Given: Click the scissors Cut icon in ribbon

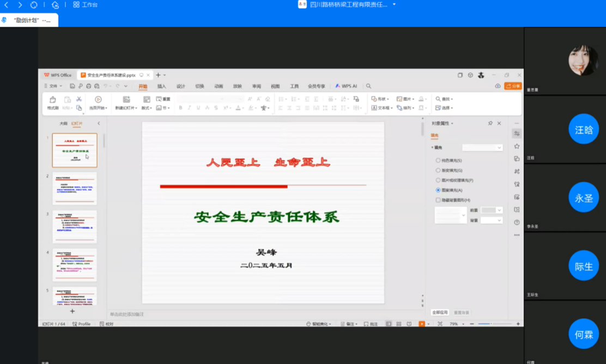Looking at the screenshot, I should pyautogui.click(x=79, y=99).
